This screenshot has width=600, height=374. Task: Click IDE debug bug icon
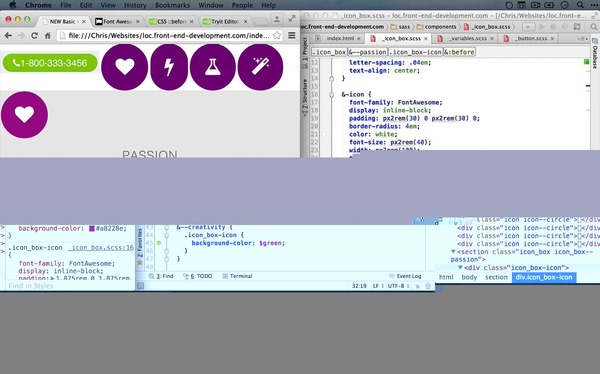[553, 27]
